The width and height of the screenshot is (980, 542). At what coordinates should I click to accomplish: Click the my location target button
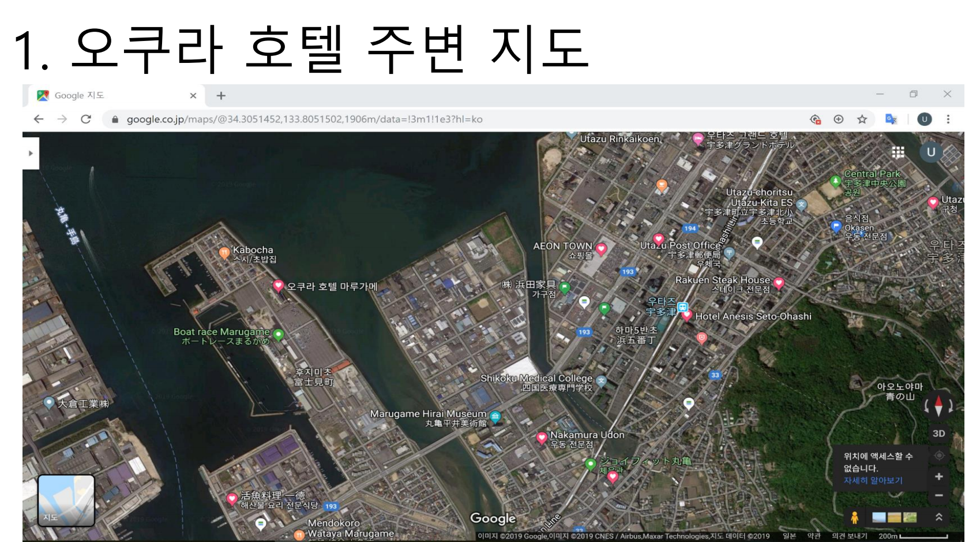pyautogui.click(x=939, y=455)
